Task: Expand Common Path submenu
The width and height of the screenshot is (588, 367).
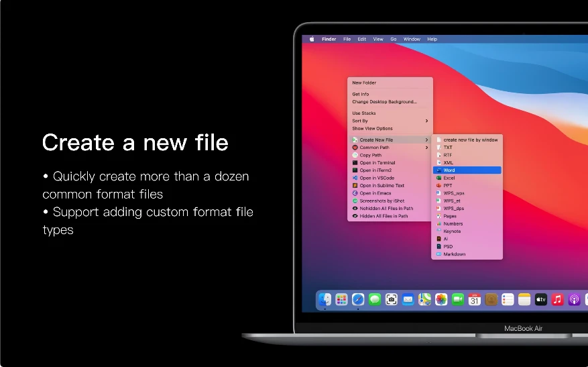Action: coord(390,148)
